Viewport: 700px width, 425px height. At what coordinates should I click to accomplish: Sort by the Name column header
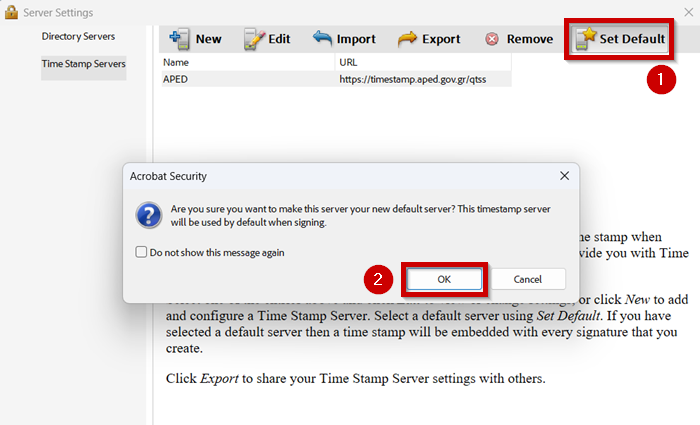tap(178, 62)
